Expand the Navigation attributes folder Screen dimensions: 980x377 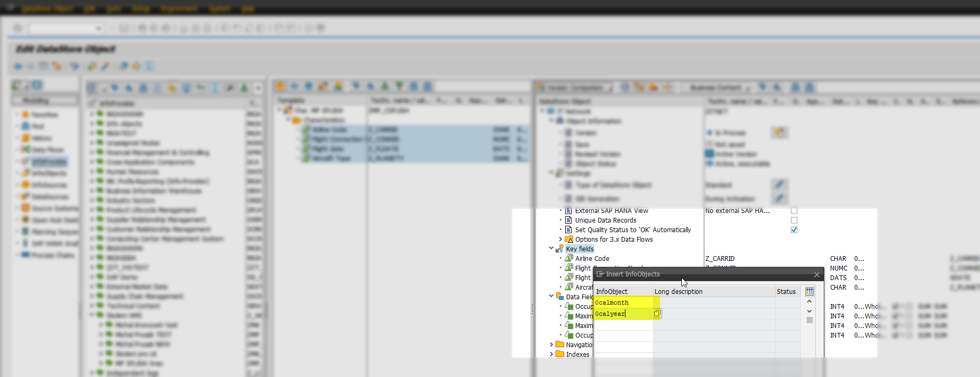point(551,345)
